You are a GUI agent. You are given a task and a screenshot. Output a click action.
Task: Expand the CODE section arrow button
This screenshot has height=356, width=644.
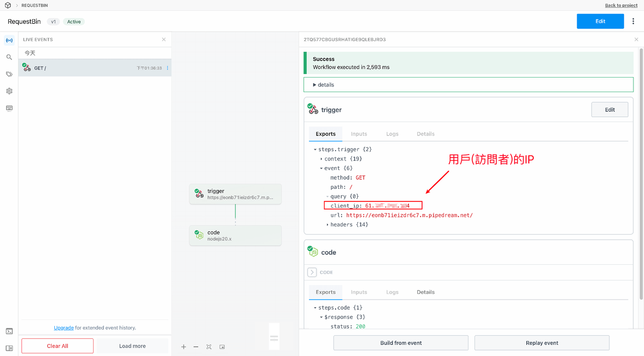point(312,272)
